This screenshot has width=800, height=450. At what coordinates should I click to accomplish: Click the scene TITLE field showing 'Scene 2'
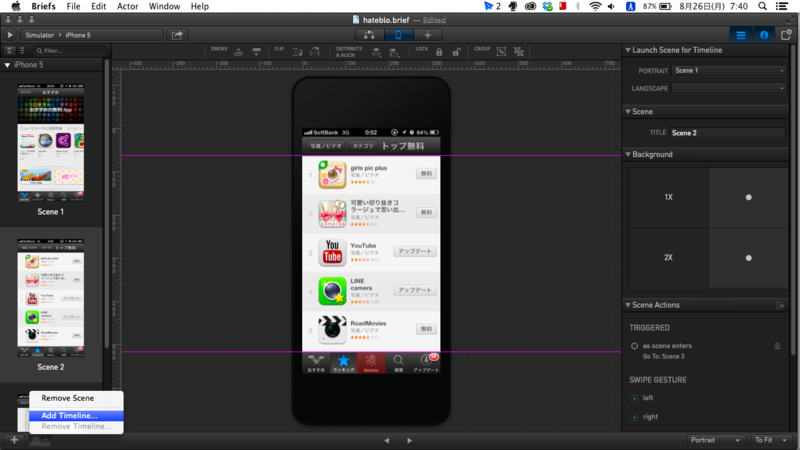coord(728,133)
